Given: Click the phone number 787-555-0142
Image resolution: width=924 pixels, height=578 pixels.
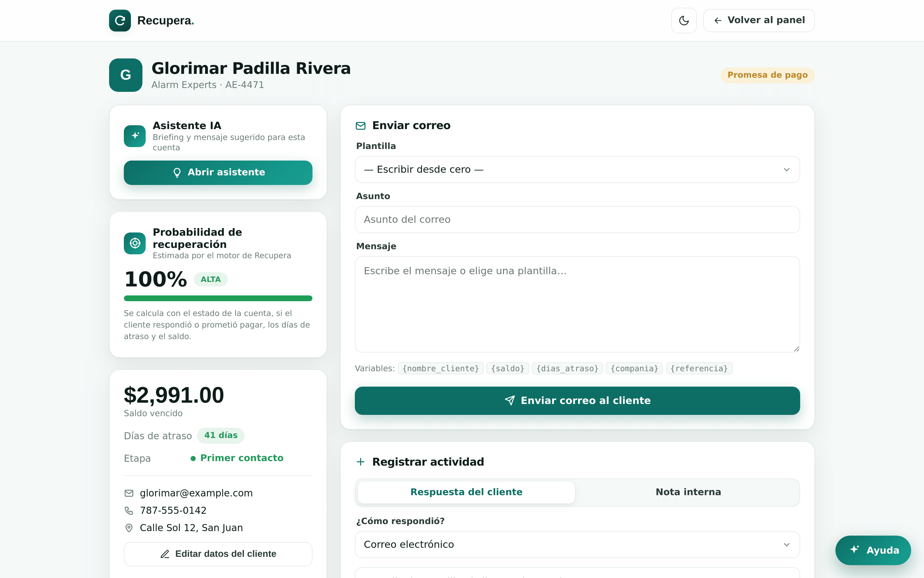Looking at the screenshot, I should (x=173, y=510).
